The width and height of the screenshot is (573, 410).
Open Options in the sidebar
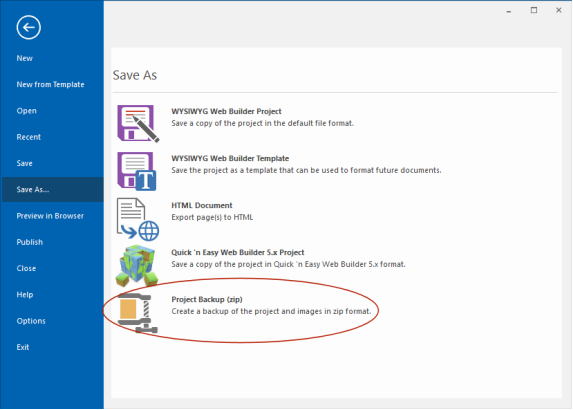31,321
